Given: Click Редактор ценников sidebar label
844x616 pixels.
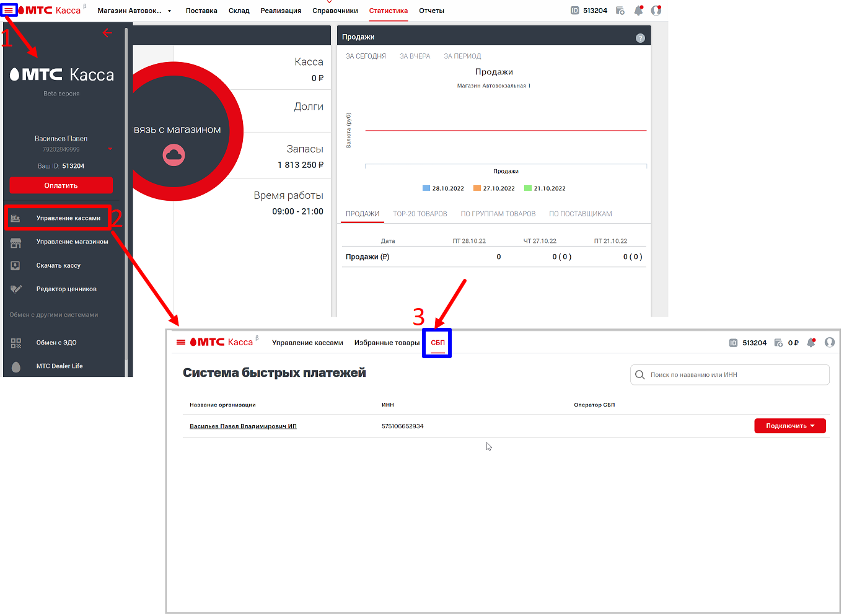Looking at the screenshot, I should [66, 289].
